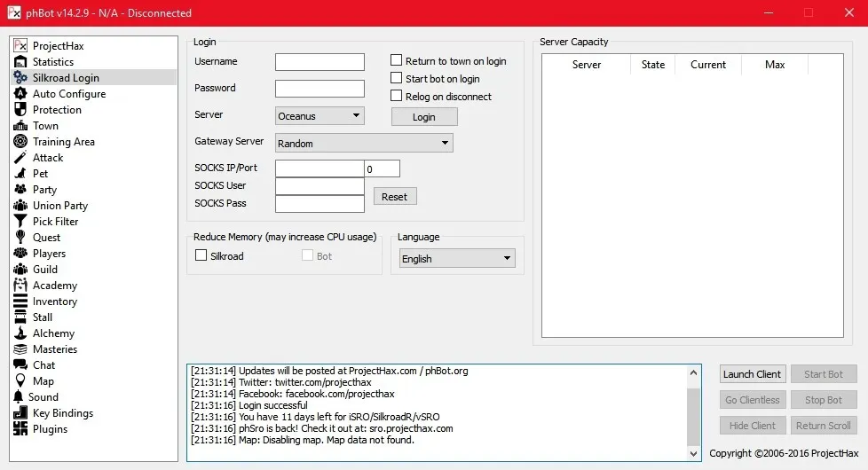Click the Hide Client button
This screenshot has height=470, width=868.
coord(753,425)
